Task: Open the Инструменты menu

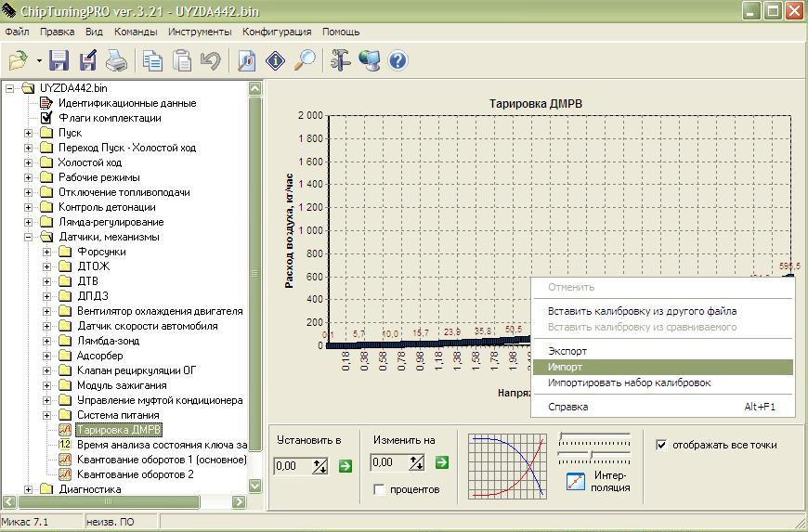Action: click(201, 32)
